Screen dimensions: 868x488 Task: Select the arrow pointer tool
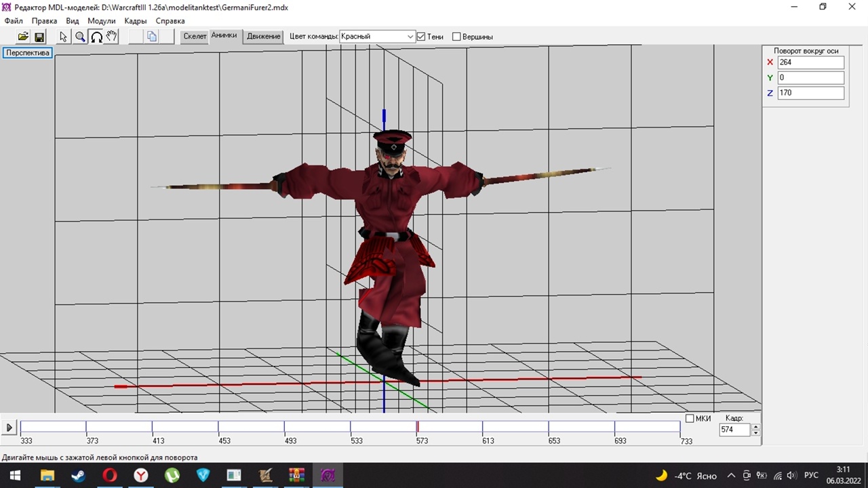click(64, 37)
